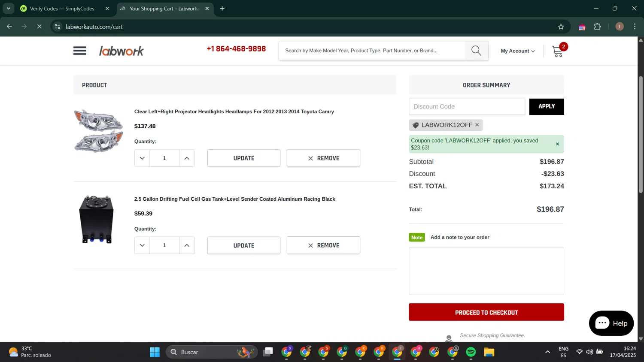Image resolution: width=644 pixels, height=362 pixels.
Task: Remove the LABWORK12OFF coupon tag
Action: (x=477, y=125)
